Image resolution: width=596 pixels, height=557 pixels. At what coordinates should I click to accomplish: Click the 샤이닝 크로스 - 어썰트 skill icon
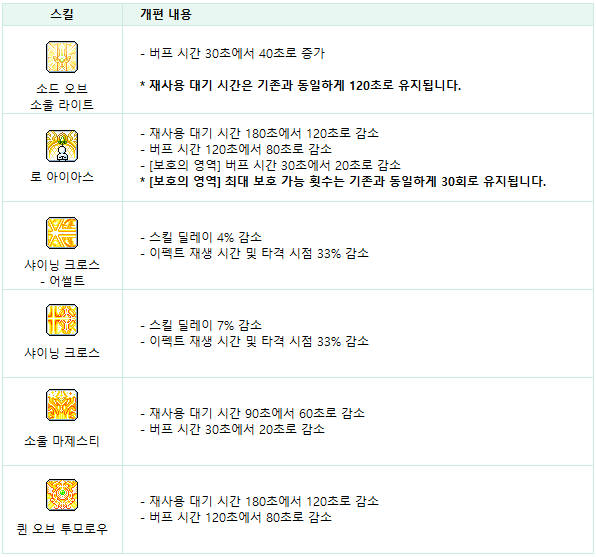(62, 233)
